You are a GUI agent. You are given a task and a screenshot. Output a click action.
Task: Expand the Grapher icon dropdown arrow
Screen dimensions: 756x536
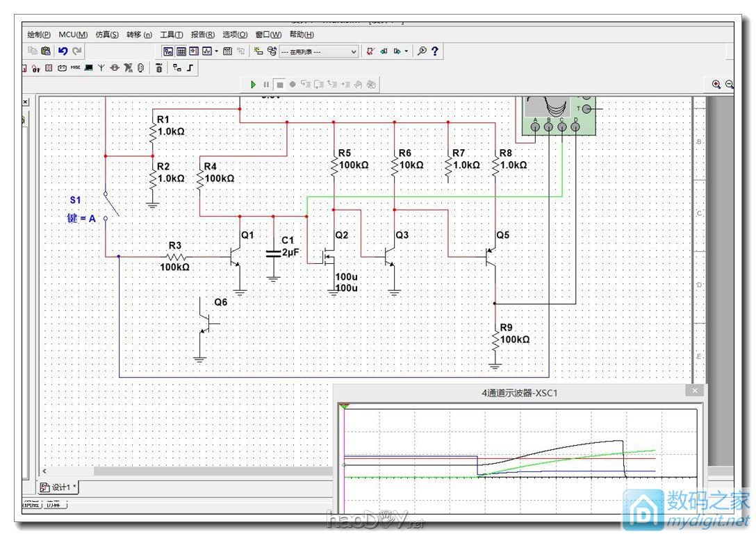coord(216,51)
